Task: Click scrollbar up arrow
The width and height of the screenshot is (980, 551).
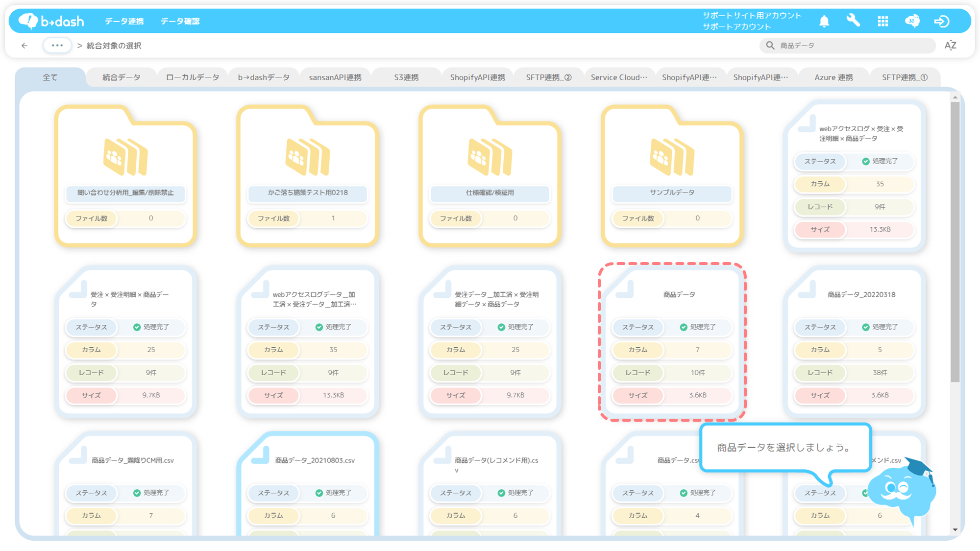Action: (955, 97)
